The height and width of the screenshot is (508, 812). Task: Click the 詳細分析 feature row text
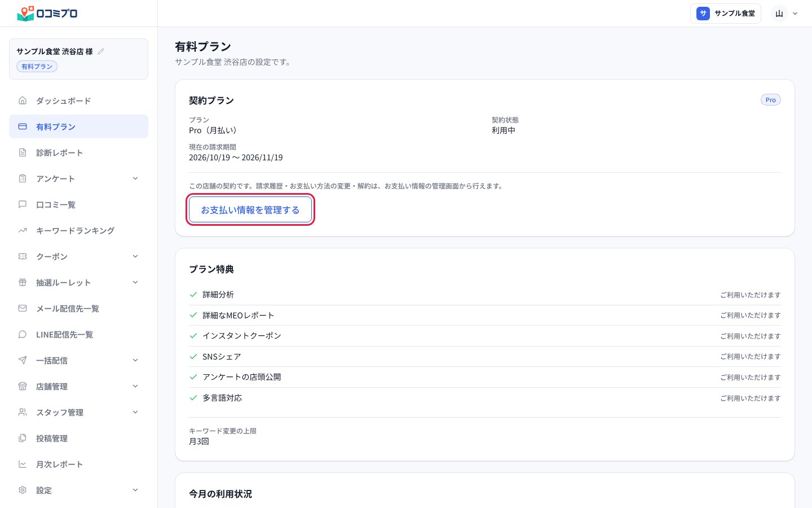coord(218,295)
